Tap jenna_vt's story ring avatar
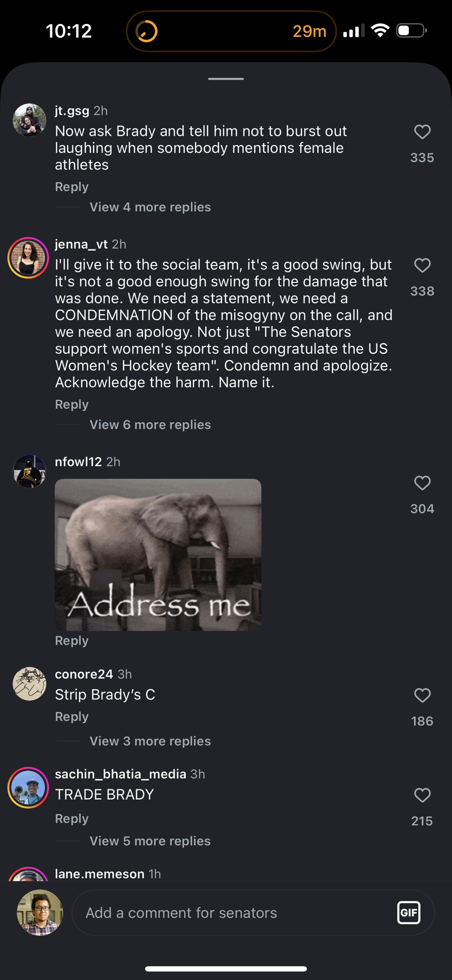The width and height of the screenshot is (452, 980). [28, 258]
